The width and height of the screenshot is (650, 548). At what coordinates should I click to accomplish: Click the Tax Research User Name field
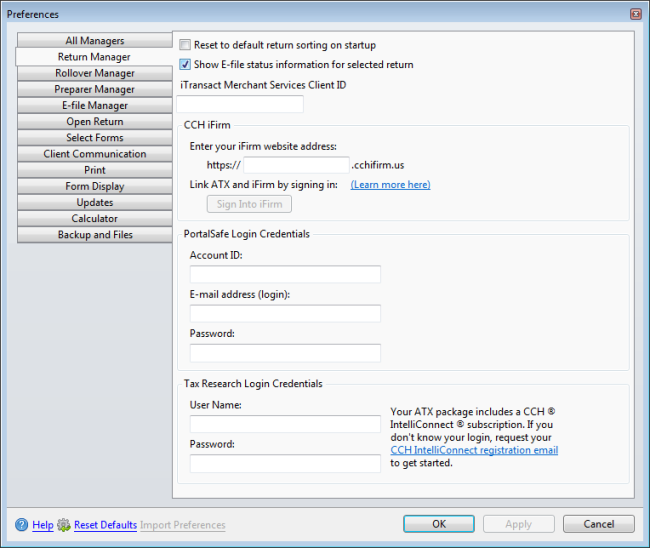(285, 424)
